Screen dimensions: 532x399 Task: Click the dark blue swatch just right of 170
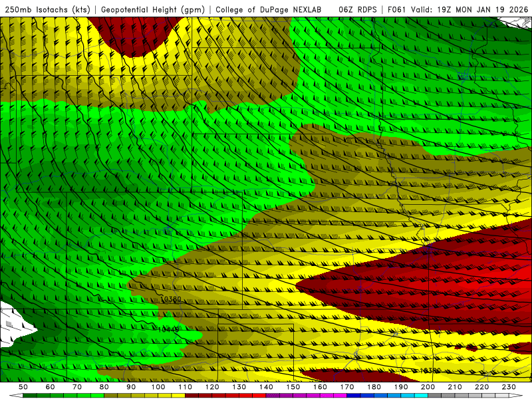coord(354,396)
